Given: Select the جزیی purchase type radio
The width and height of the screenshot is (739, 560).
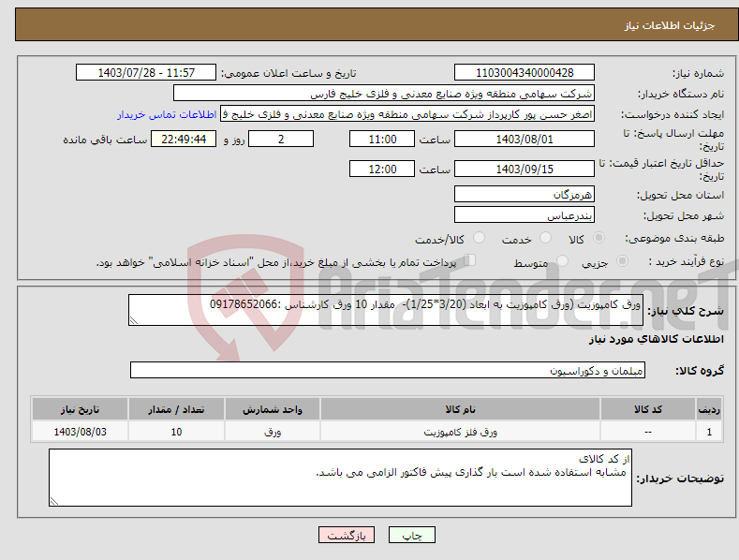Looking at the screenshot, I should click(x=622, y=260).
